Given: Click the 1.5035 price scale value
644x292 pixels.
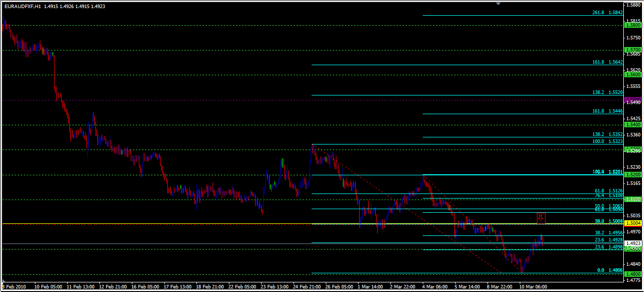Looking at the screenshot, I should pyautogui.click(x=633, y=216).
